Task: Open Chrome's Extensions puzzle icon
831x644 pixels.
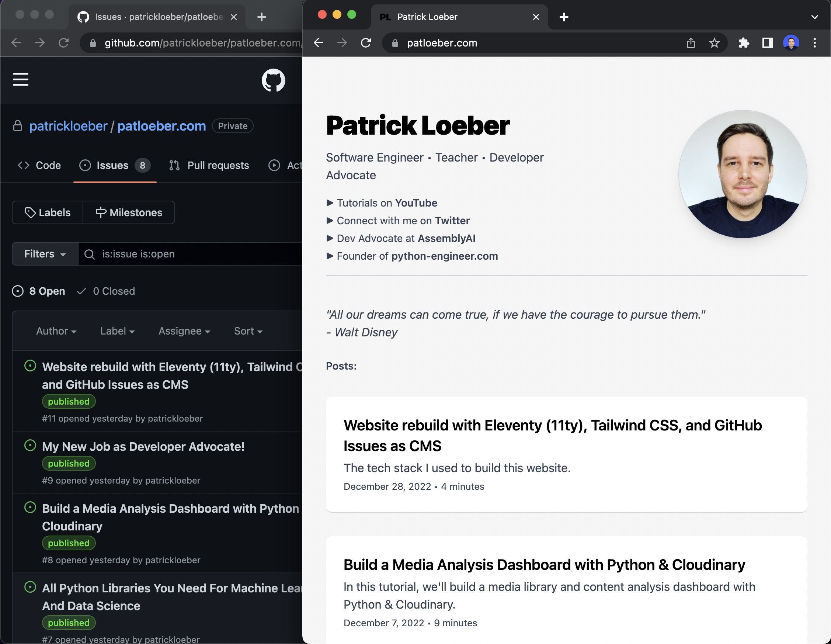Action: click(x=744, y=43)
